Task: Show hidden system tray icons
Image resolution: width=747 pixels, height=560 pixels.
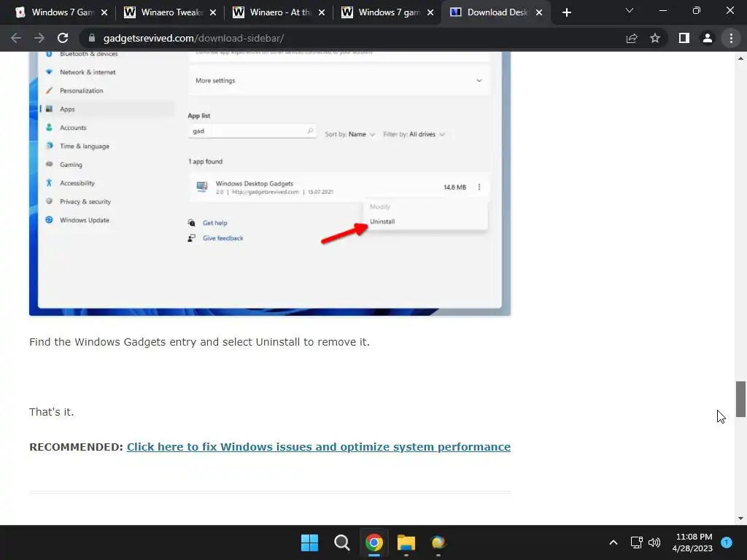Action: pyautogui.click(x=614, y=542)
